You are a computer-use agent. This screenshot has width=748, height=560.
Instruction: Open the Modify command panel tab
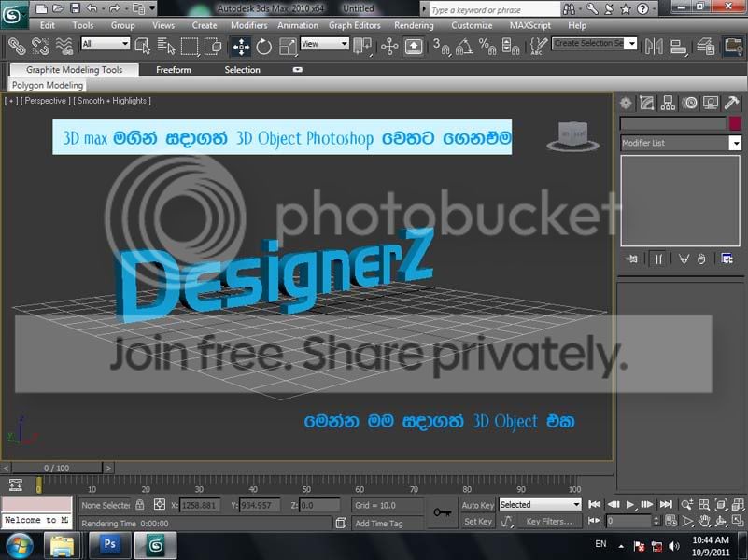point(647,103)
